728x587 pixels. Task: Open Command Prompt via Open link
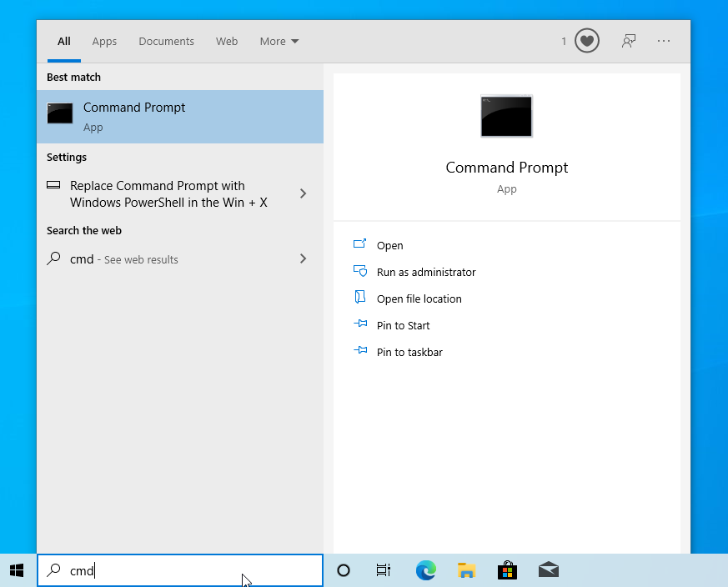coord(389,245)
